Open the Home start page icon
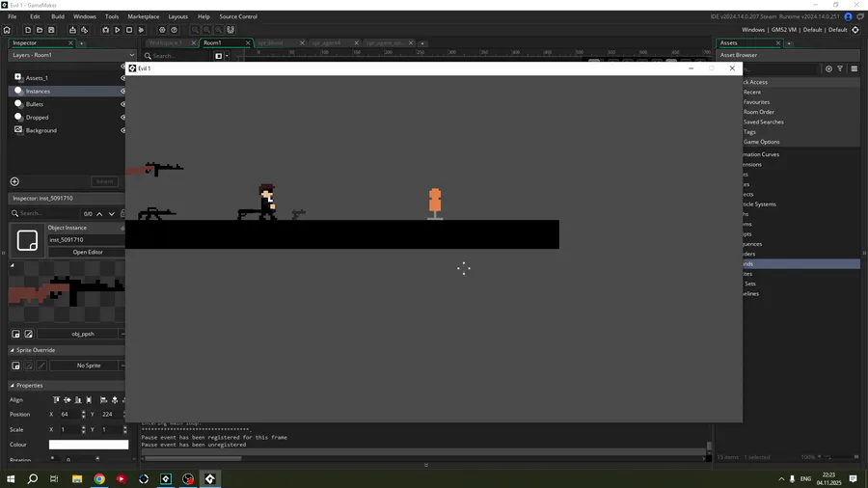This screenshot has height=488, width=868. pyautogui.click(x=7, y=30)
